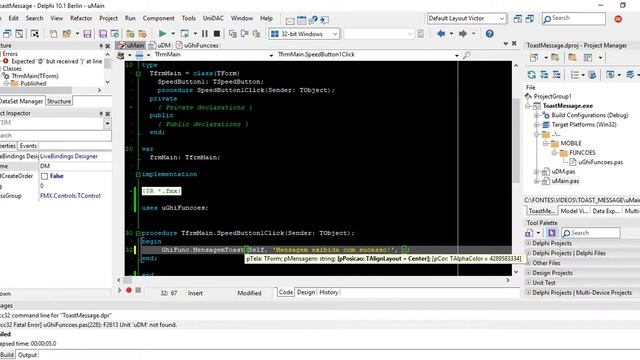640x360 pixels.
Task: Click the 'Unit uDM not found' error line
Action: click(89, 325)
